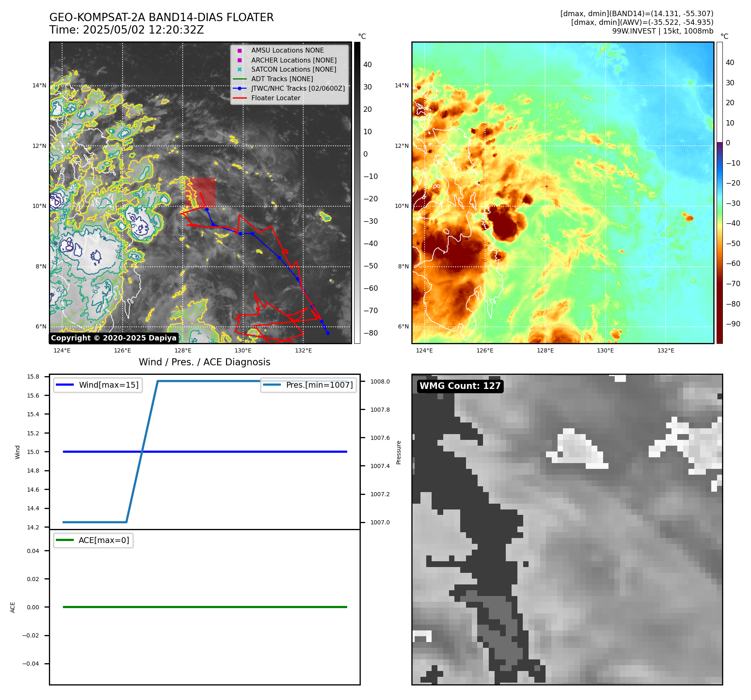Click the 1008.0 tick on the Pressure axis
The height and width of the screenshot is (700, 751).
380,381
